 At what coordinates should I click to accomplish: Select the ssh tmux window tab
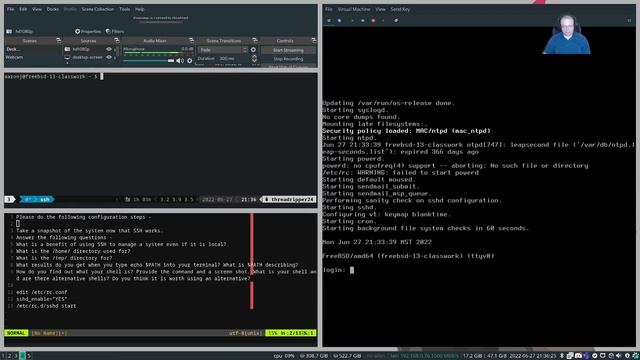(x=37, y=199)
